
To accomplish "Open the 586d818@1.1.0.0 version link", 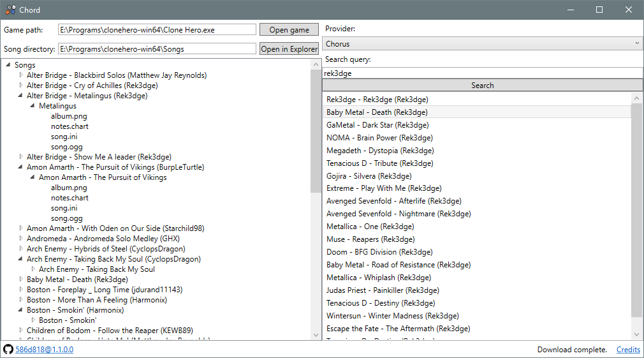I will tap(45, 349).
